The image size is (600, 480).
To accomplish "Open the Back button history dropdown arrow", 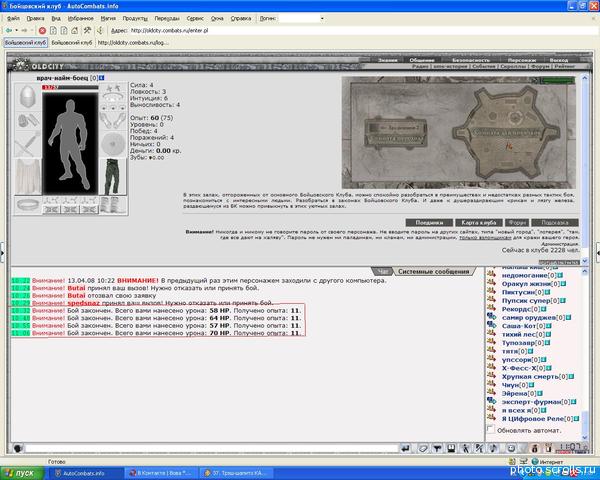I will point(16,30).
